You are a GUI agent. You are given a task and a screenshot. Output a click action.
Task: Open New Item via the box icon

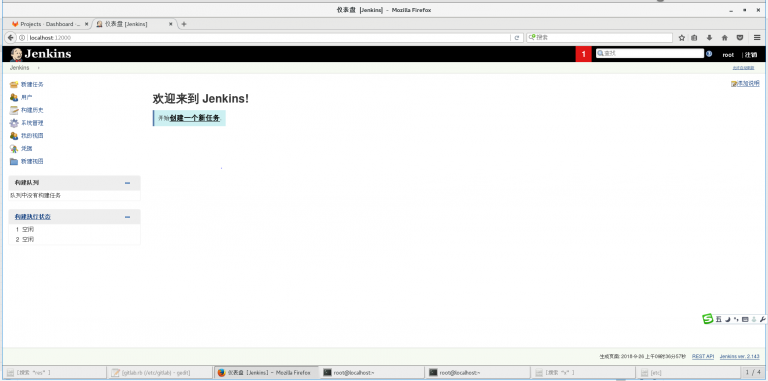coord(14,85)
